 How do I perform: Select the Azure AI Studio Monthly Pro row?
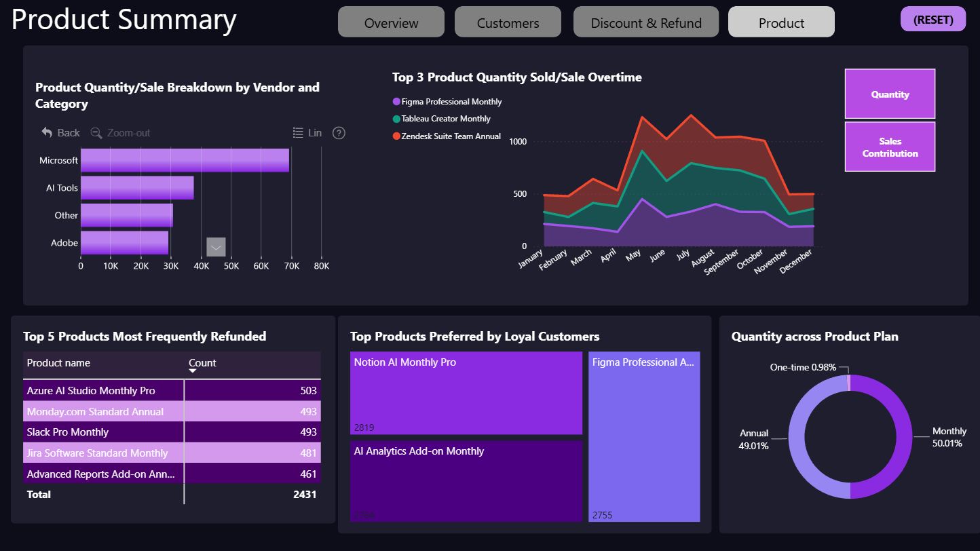pos(172,391)
